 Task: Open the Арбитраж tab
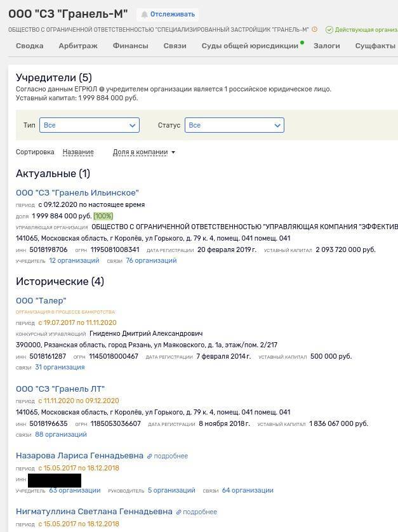(78, 46)
